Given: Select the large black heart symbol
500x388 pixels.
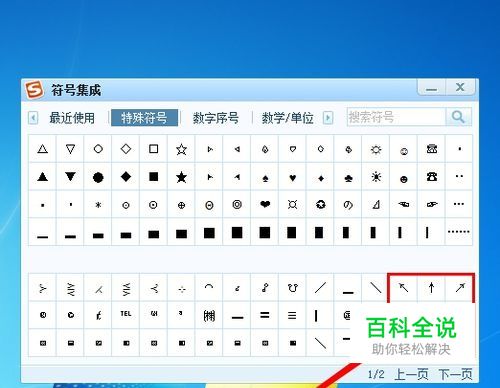Looking at the screenshot, I should click(265, 204).
